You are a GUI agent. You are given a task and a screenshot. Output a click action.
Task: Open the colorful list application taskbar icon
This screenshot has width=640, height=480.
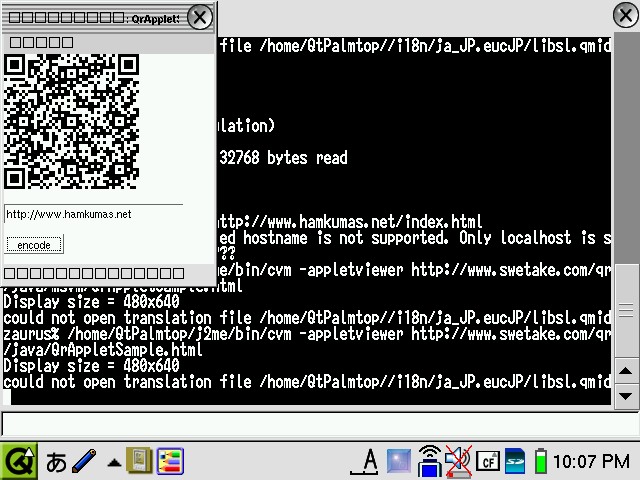170,461
